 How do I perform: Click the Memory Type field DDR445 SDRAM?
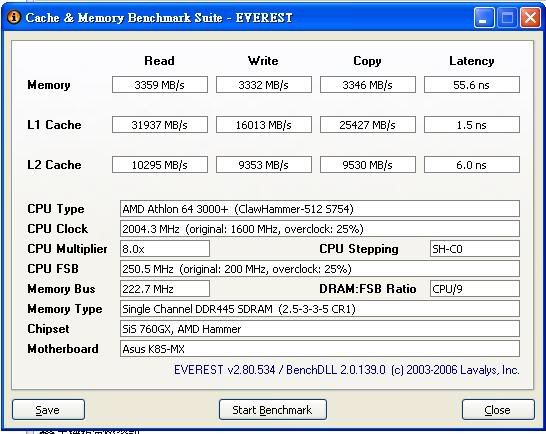320,309
